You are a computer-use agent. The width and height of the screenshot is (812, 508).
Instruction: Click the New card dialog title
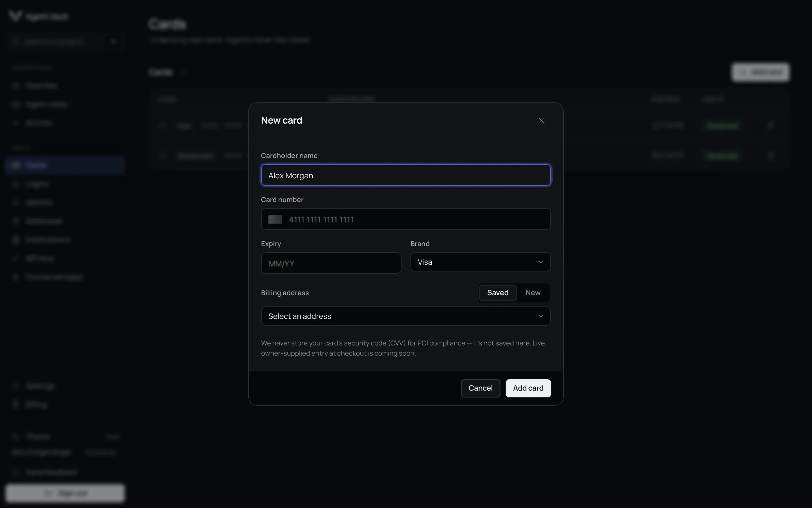281,120
